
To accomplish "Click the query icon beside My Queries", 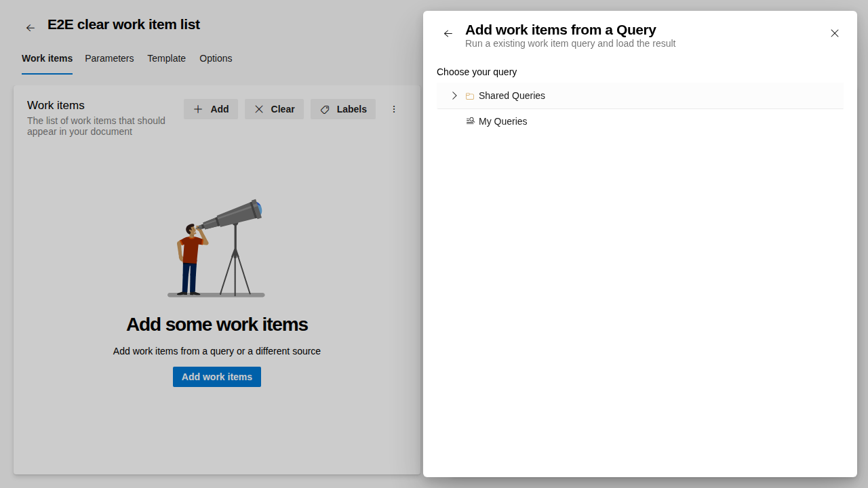I will [470, 121].
